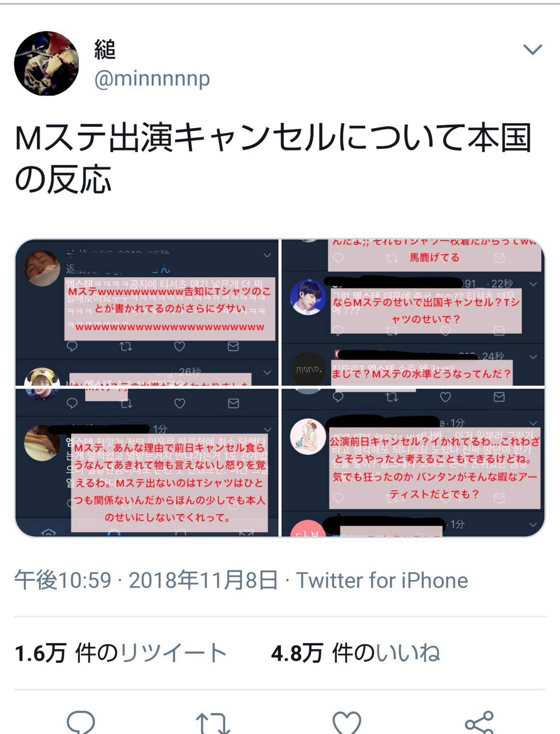The image size is (560, 734).
Task: Open the bottom-left attached image
Action: tap(147, 463)
